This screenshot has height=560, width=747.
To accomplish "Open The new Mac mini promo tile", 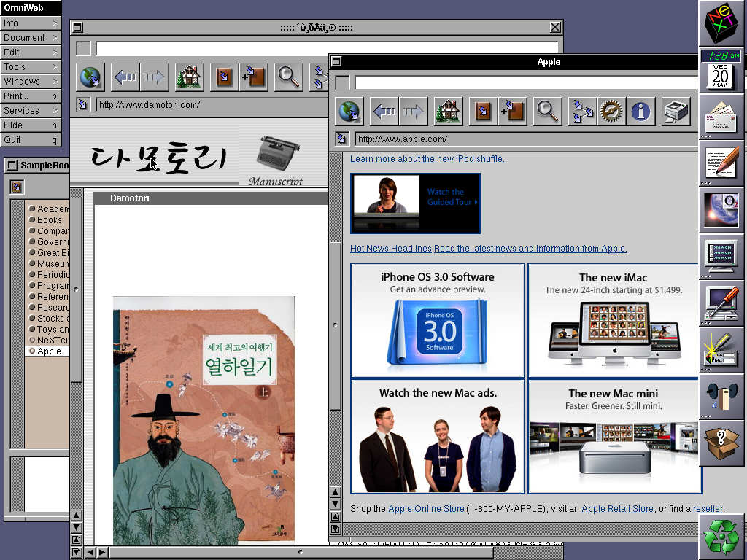I will pyautogui.click(x=613, y=436).
